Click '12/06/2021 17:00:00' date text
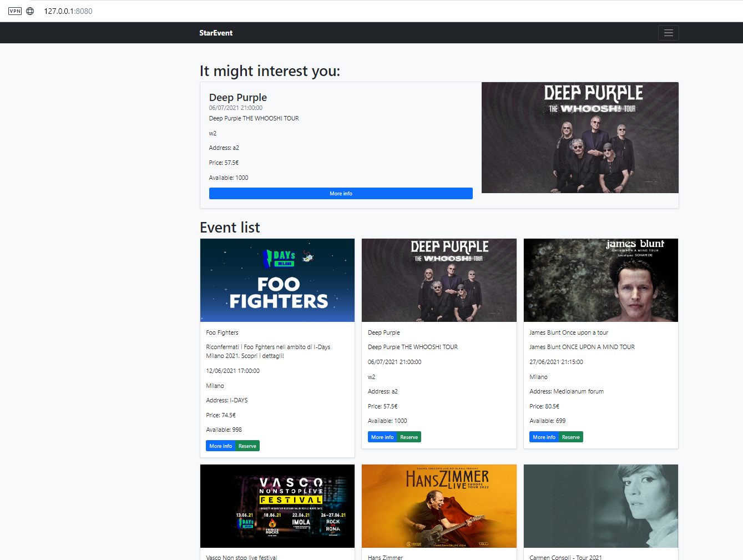Viewport: 743px width, 560px height. (232, 371)
